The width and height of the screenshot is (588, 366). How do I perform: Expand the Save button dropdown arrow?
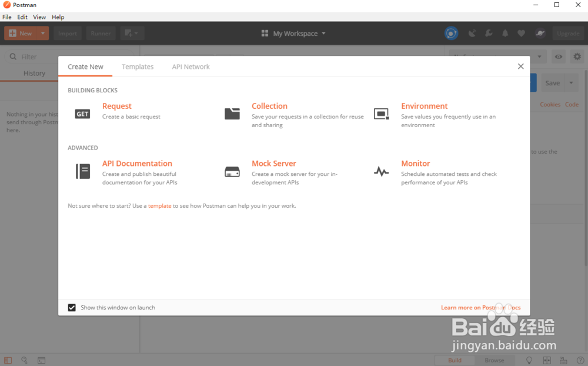(571, 83)
